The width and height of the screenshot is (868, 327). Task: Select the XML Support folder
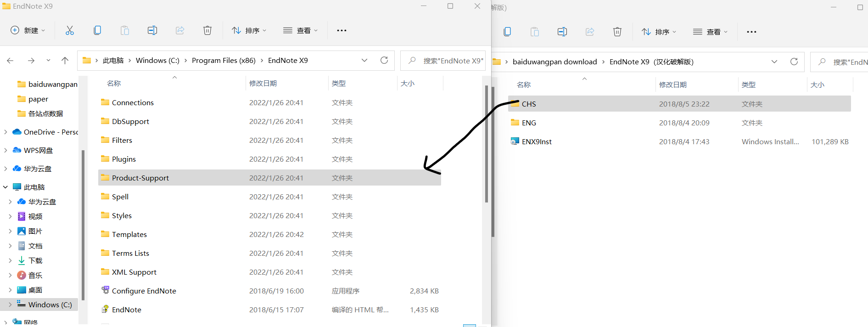click(269, 272)
